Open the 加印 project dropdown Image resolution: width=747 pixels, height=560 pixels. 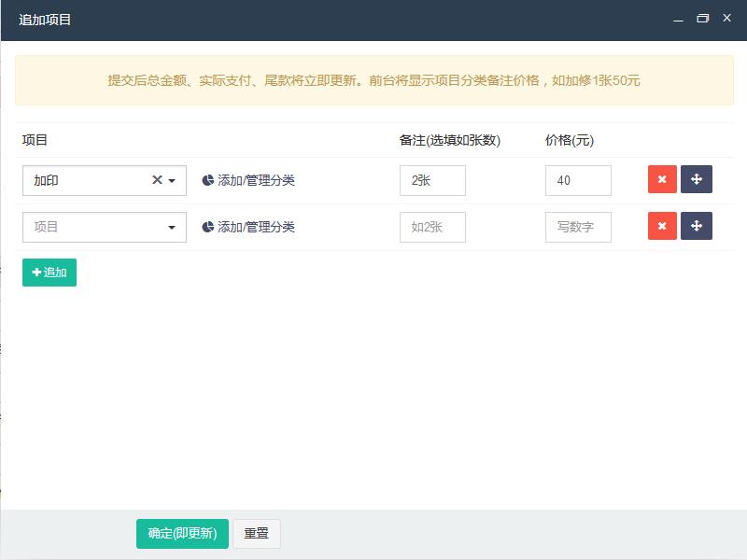click(x=93, y=180)
